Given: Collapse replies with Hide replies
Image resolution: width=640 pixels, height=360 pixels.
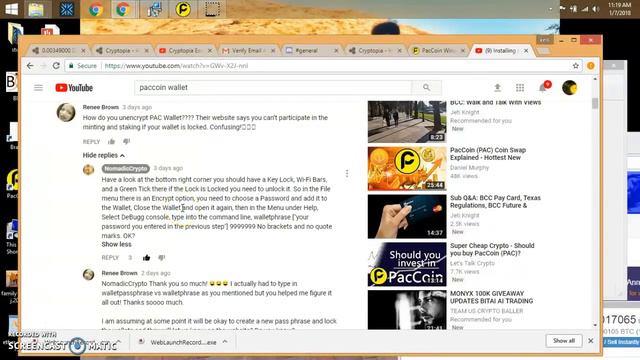Looking at the screenshot, I should click(x=104, y=155).
